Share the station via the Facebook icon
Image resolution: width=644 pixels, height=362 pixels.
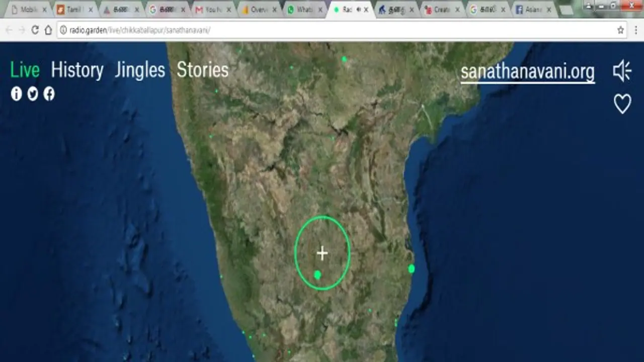click(x=48, y=94)
